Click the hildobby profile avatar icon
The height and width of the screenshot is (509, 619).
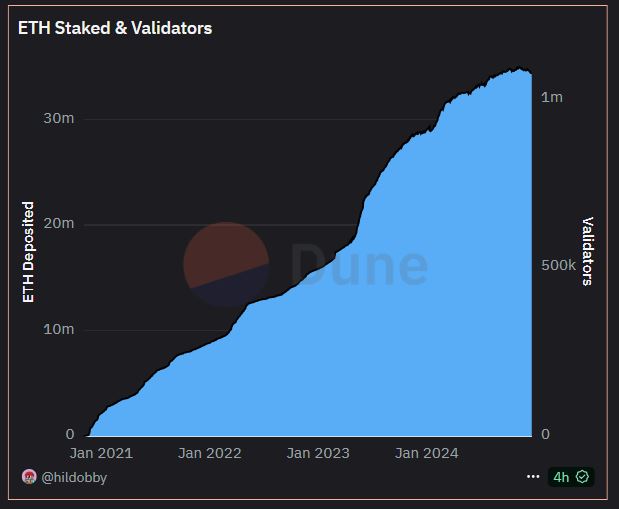pyautogui.click(x=29, y=477)
